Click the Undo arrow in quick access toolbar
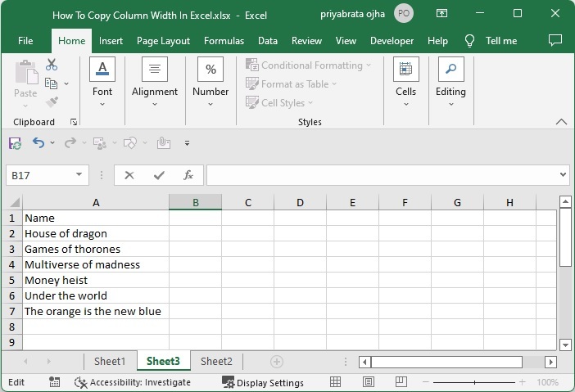Screen dimensions: 575x392 (x=38, y=142)
